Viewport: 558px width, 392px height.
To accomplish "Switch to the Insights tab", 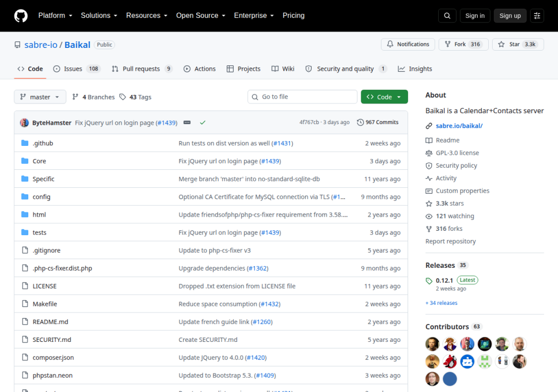I will pos(415,69).
